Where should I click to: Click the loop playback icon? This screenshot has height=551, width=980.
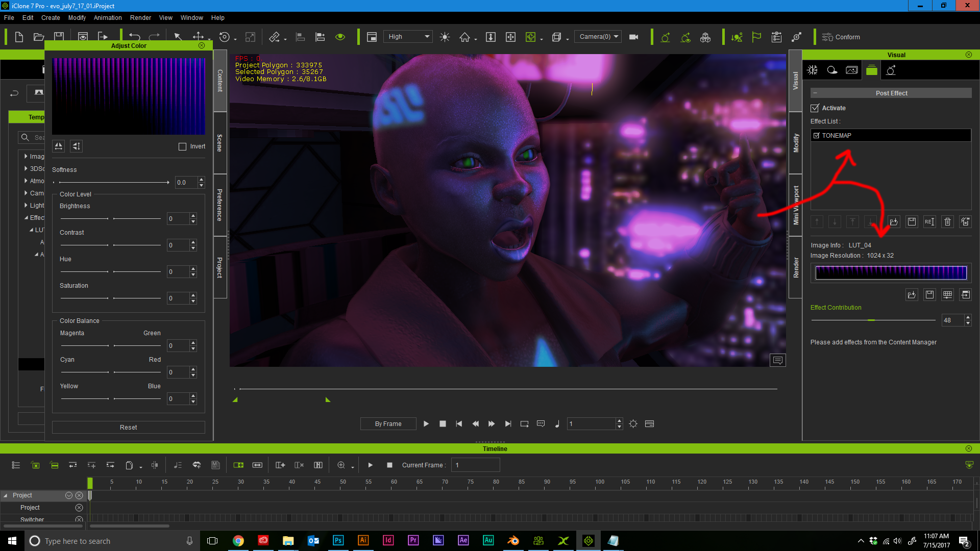click(x=524, y=424)
